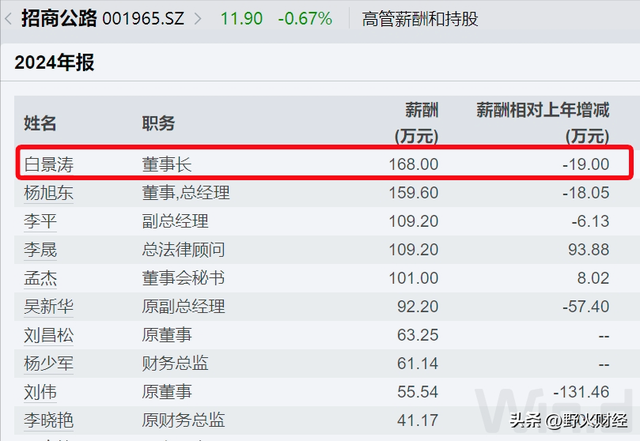Click 董事,总经理 position cell
This screenshot has width=640, height=441.
[x=186, y=193]
